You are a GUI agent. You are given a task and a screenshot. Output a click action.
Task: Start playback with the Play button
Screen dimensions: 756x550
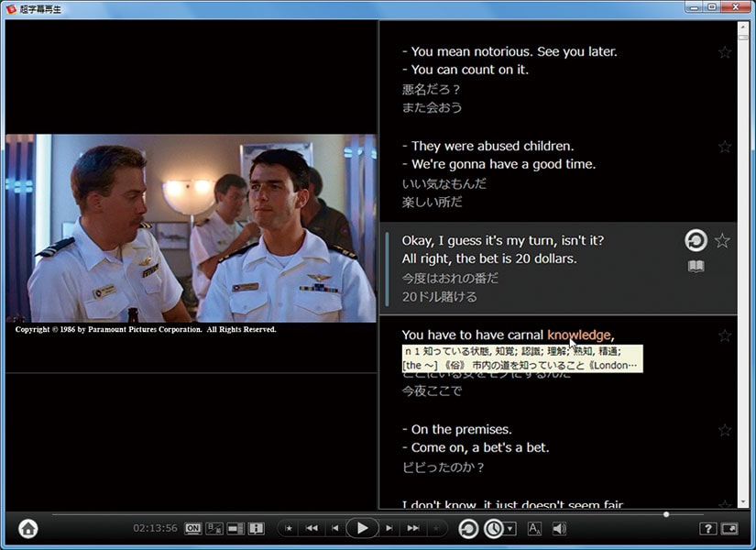coord(362,528)
